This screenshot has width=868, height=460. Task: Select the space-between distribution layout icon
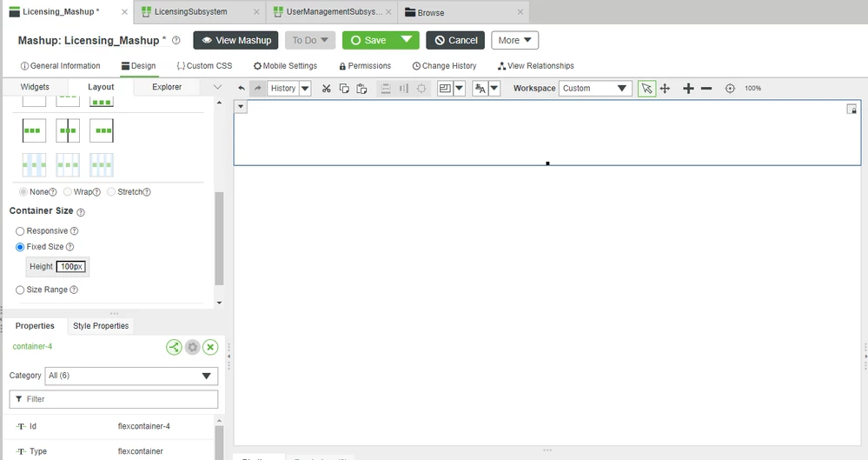click(x=35, y=164)
